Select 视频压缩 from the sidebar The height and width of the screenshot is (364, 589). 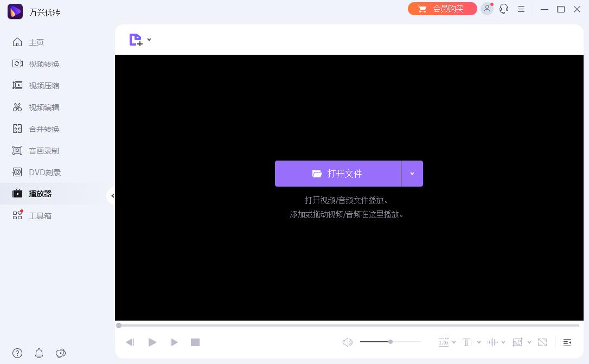click(x=43, y=85)
